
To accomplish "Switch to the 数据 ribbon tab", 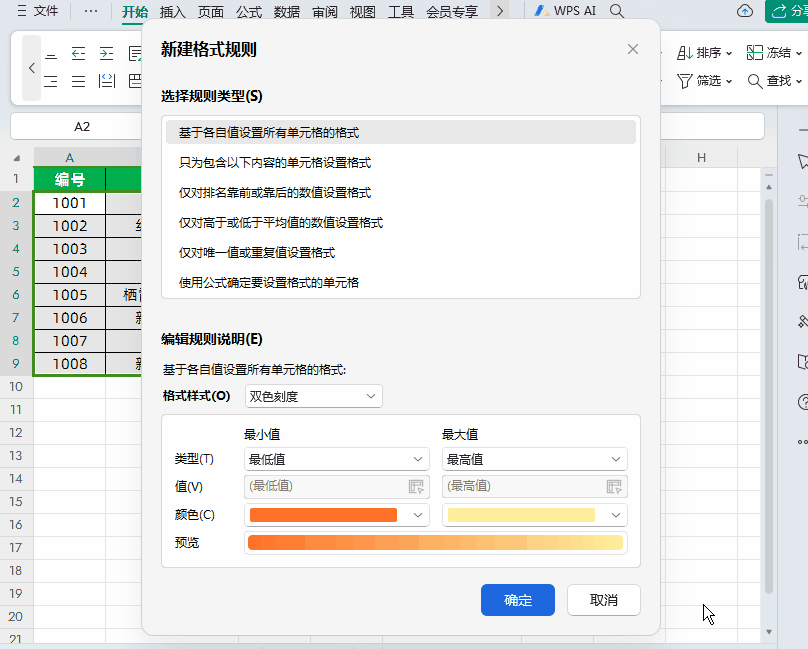I will click(x=287, y=11).
